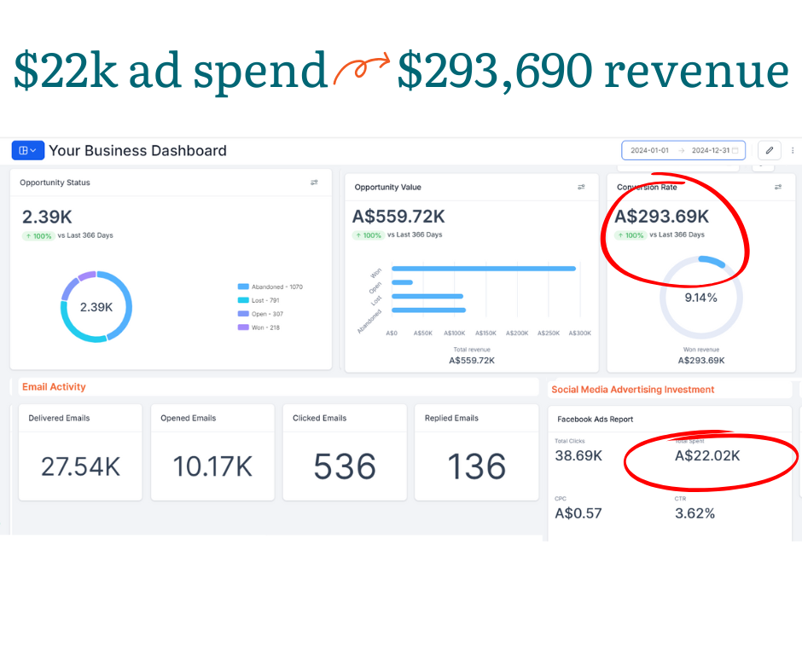The height and width of the screenshot is (672, 802).
Task: Open the three-dot more options menu
Action: tap(793, 150)
